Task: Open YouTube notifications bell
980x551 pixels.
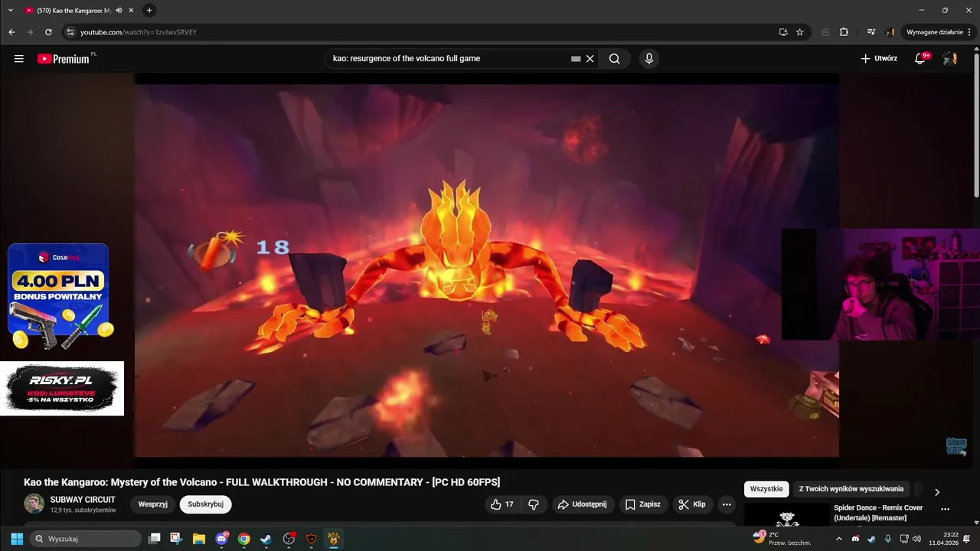Action: pos(921,59)
